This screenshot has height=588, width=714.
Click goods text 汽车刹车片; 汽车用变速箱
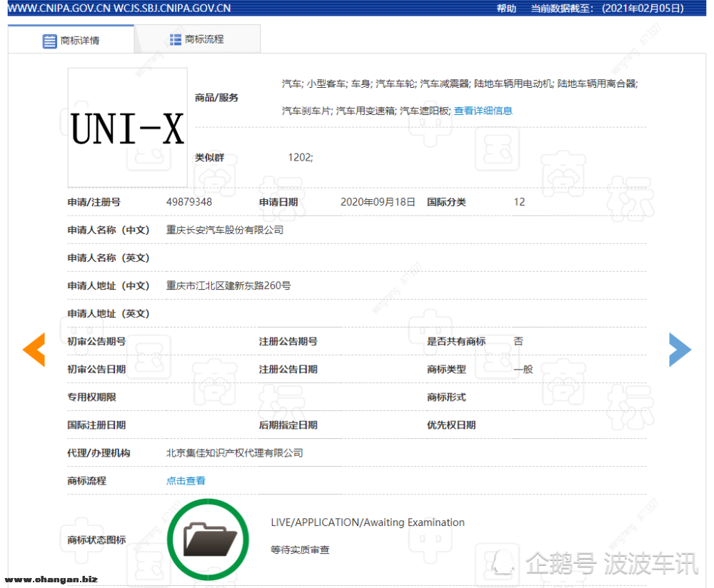(338, 111)
